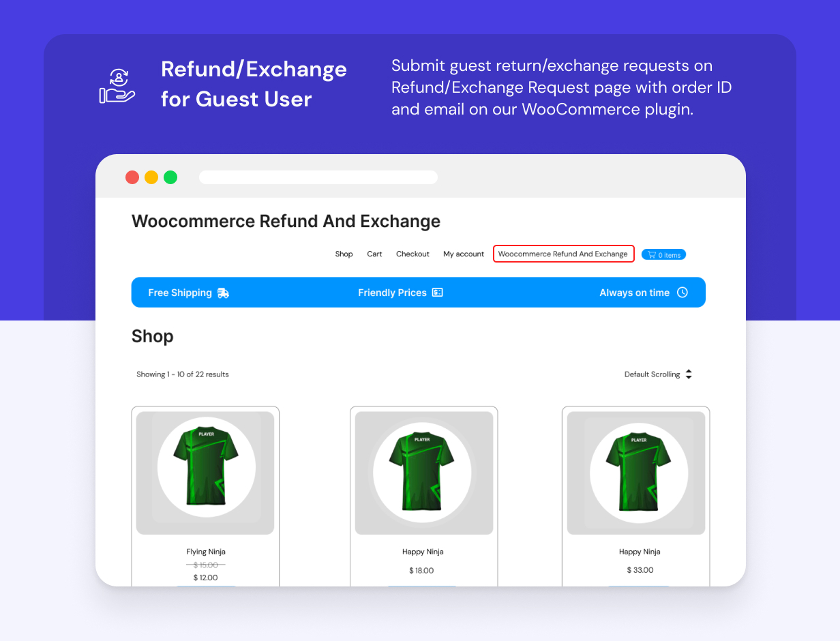Open the Default Scrolling sort dropdown

coord(658,374)
